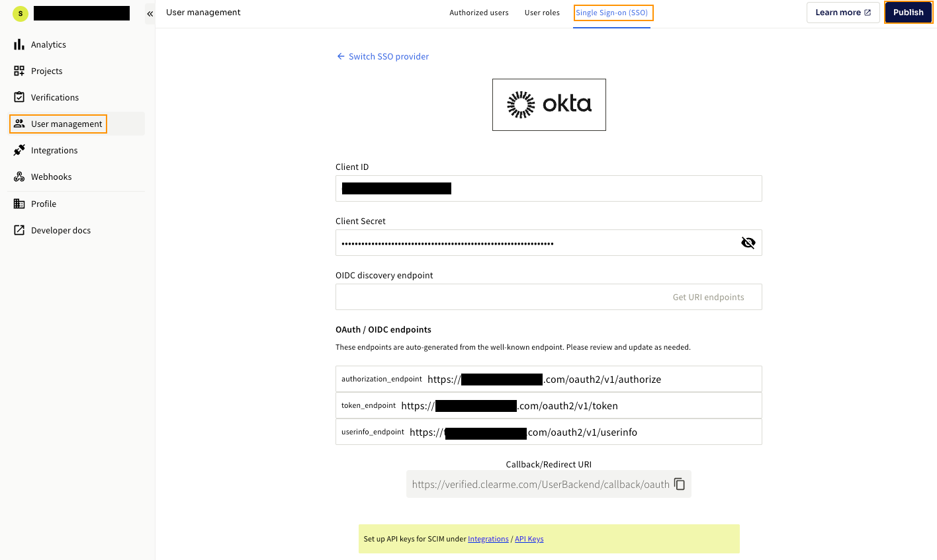Screen dimensions: 937x560
Task: Open Analytics from the sidebar icon
Action: (x=19, y=44)
